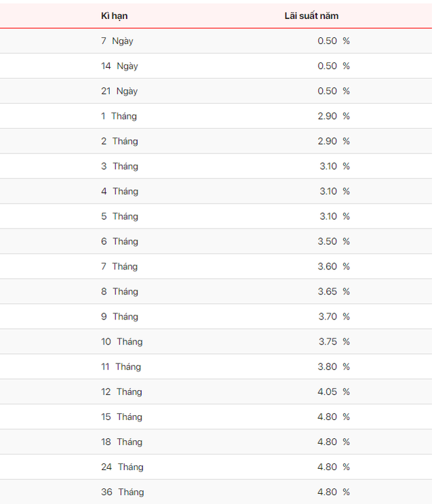Image resolution: width=434 pixels, height=504 pixels.
Task: Select the 7 Ngày term row
Action: (x=216, y=41)
